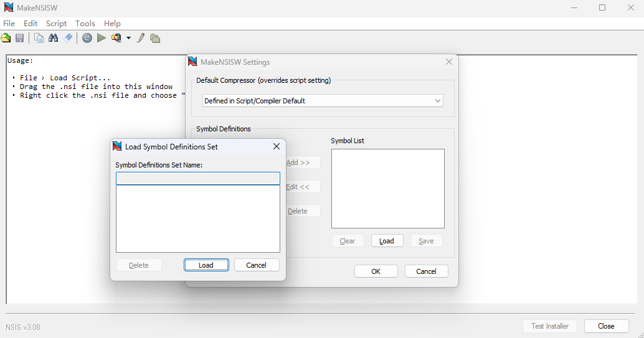
Task: Open Find using the binoculars icon
Action: pyautogui.click(x=53, y=38)
